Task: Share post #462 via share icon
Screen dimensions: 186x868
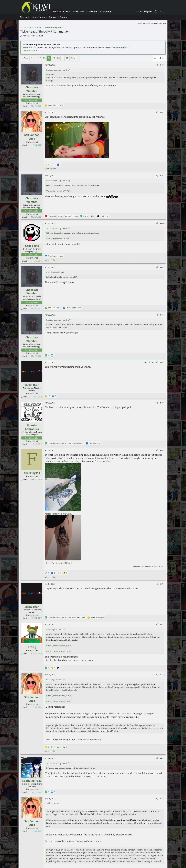Action: (x=157, y=113)
